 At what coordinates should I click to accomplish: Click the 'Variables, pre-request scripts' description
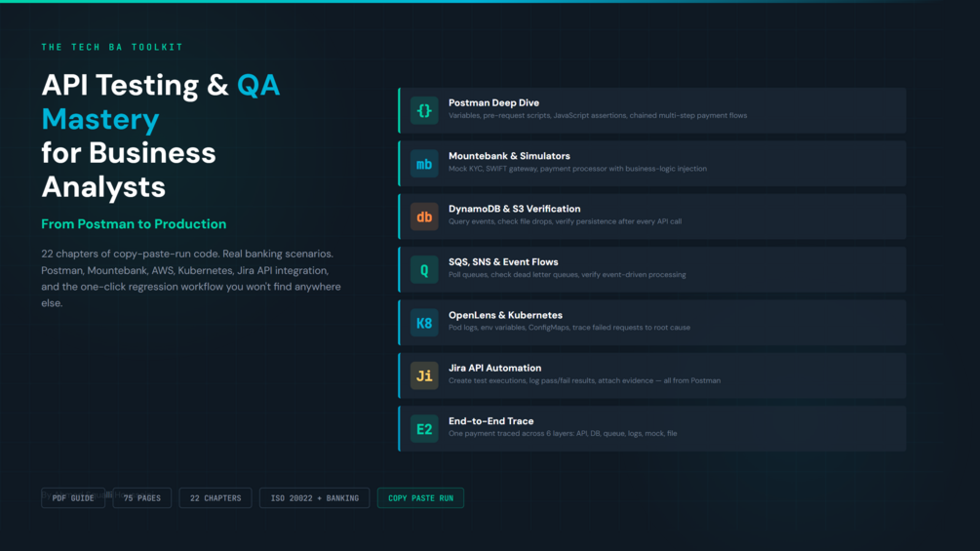tap(598, 116)
